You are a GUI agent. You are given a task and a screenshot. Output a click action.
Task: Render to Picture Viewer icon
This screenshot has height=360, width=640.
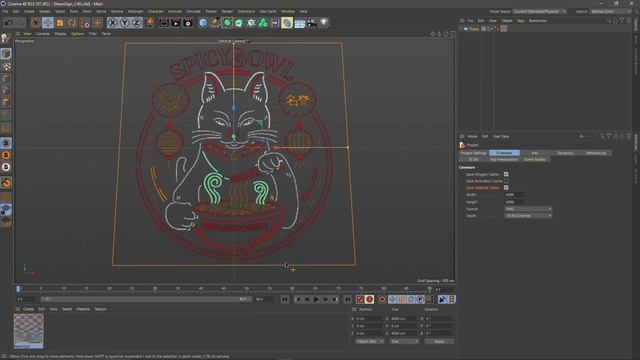click(176, 23)
